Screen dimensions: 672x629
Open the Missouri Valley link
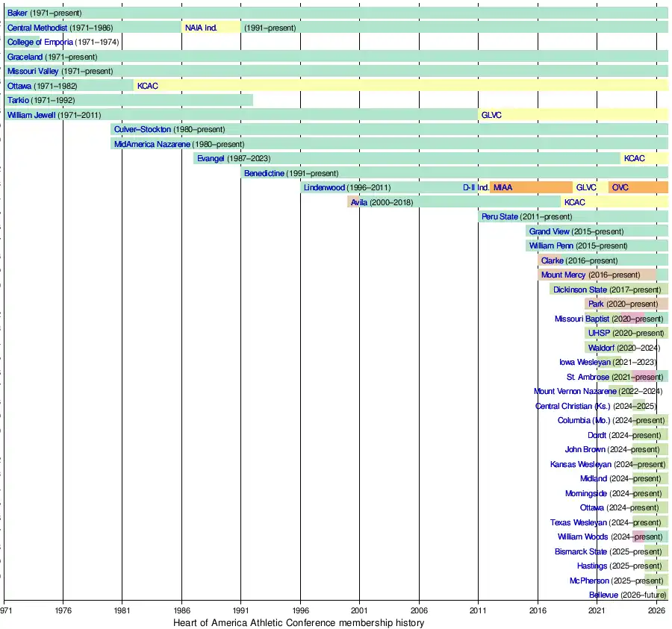33,71
